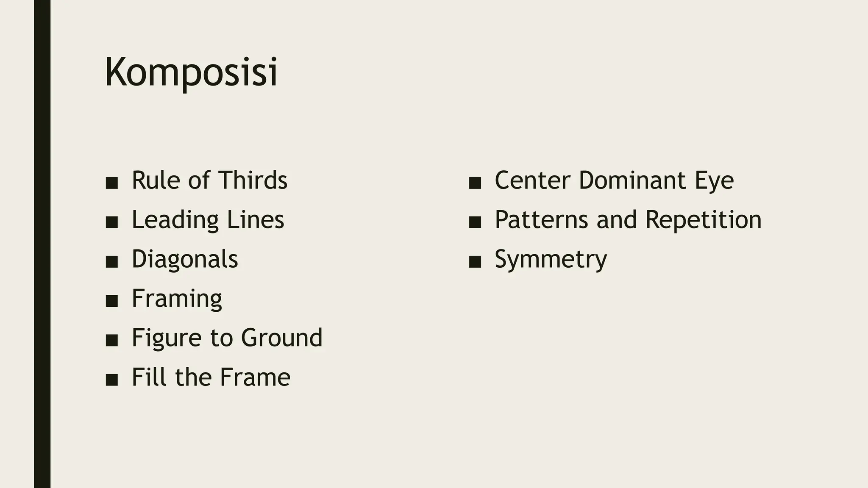Image resolution: width=868 pixels, height=488 pixels.
Task: Click the bullet marker before Framing
Action: (x=111, y=301)
